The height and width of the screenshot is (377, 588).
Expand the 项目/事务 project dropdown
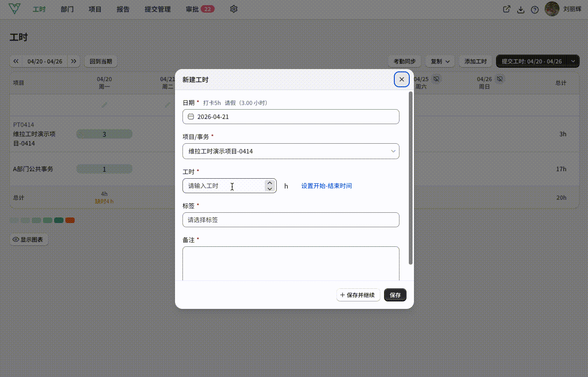pos(291,151)
